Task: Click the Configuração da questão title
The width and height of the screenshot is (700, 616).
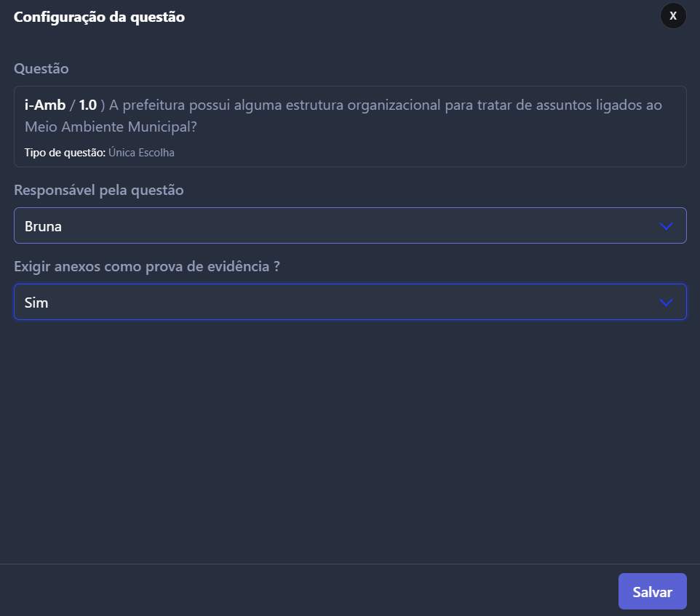Action: [x=99, y=17]
